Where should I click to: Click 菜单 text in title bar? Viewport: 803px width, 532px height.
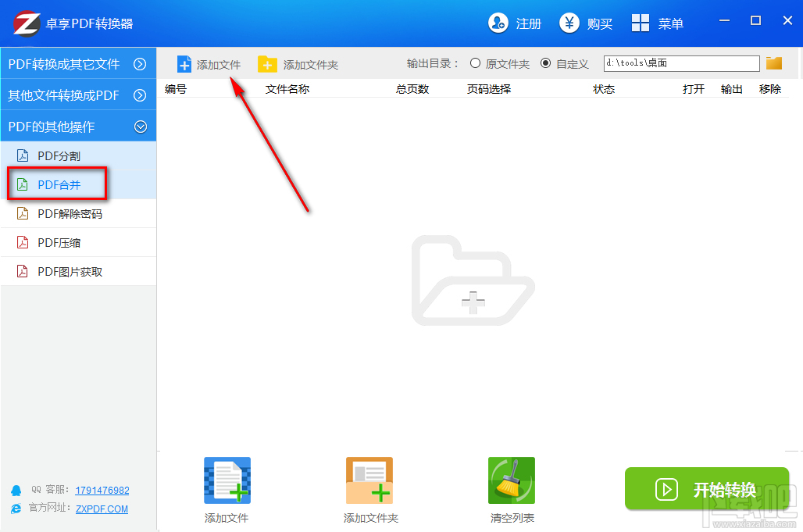click(x=671, y=23)
